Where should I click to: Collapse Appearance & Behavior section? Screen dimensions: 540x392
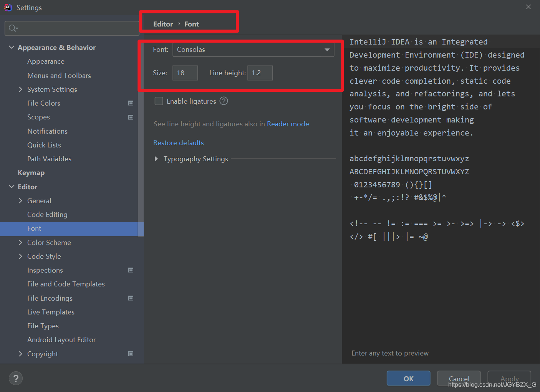12,47
